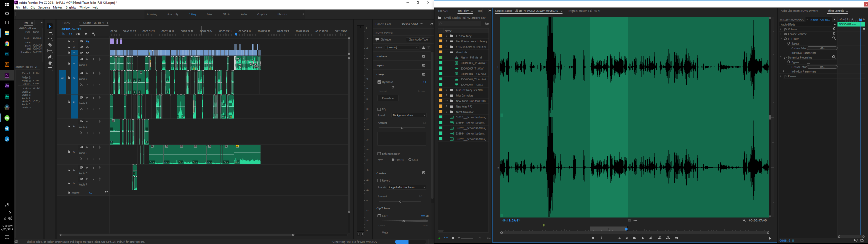Expand the Last List Foley Feb 2018 bin
The image size is (868, 244).
pyautogui.click(x=447, y=90)
